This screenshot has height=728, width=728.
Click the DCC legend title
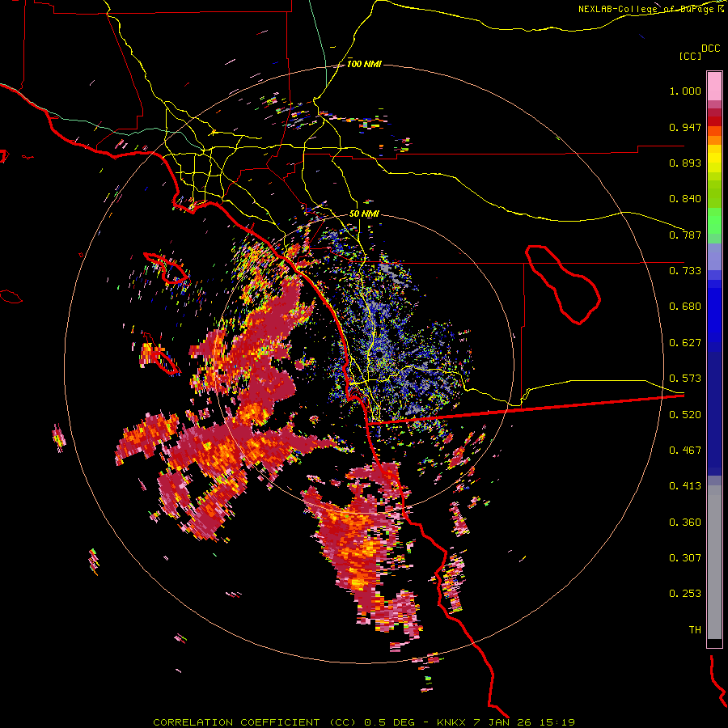point(710,49)
